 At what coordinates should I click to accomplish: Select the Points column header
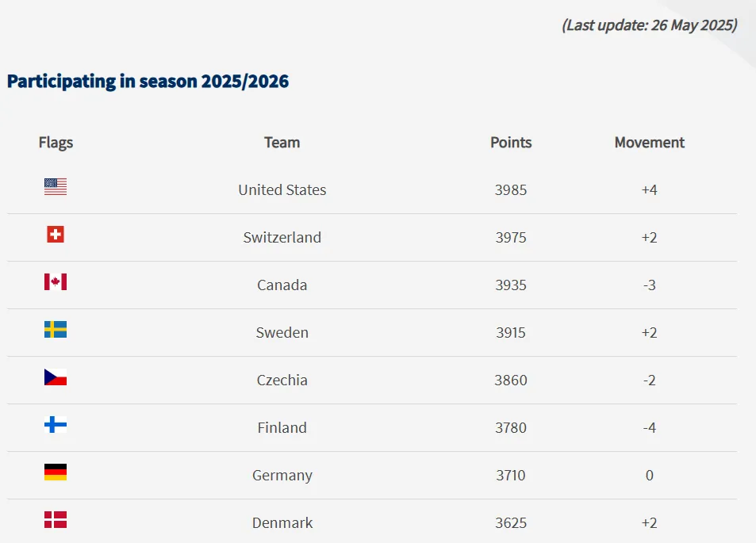pyautogui.click(x=511, y=143)
